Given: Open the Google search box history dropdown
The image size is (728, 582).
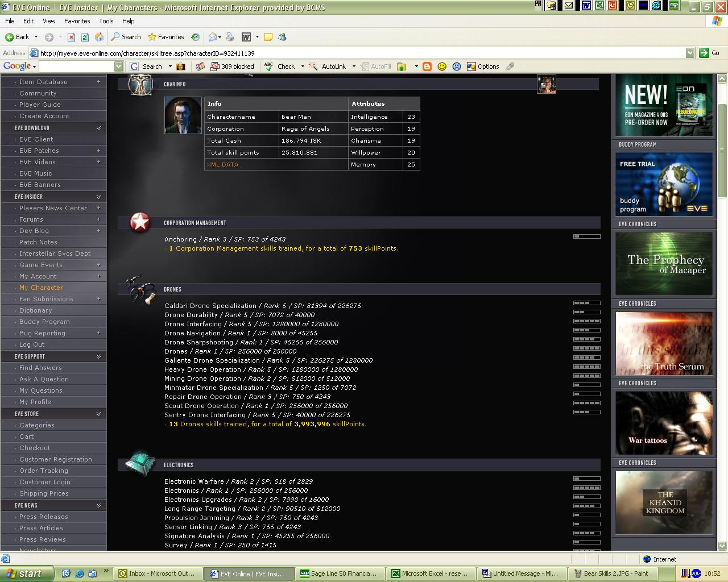Looking at the screenshot, I should coord(118,66).
